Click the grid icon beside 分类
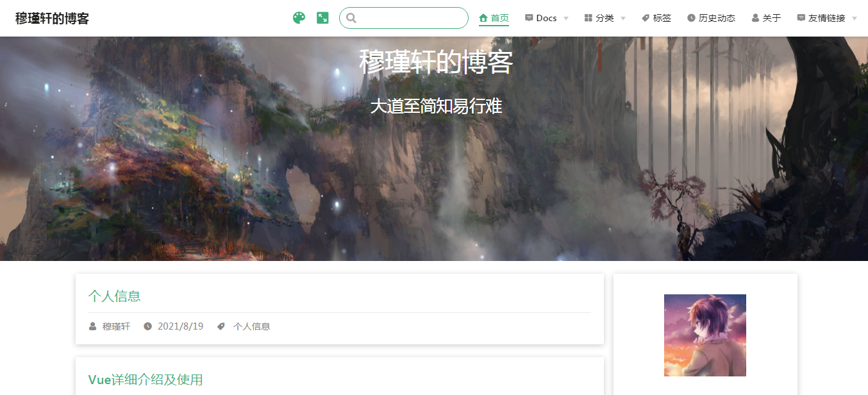The image size is (868, 395). click(588, 18)
